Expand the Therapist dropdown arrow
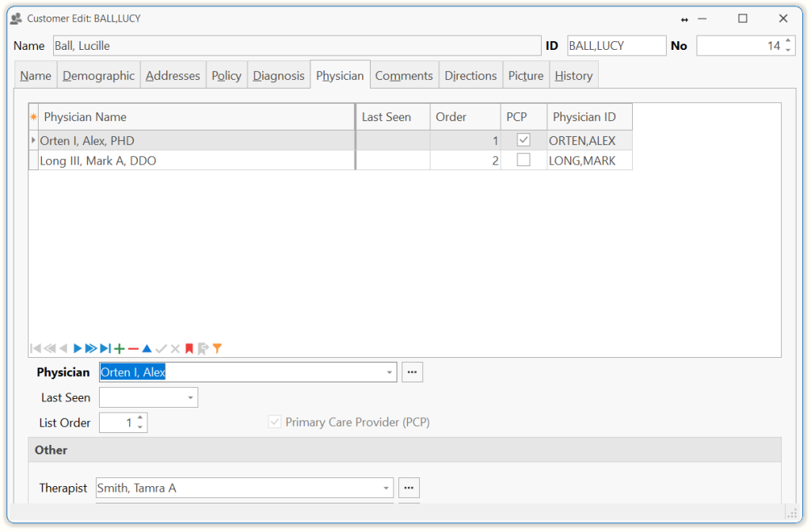 tap(386, 488)
